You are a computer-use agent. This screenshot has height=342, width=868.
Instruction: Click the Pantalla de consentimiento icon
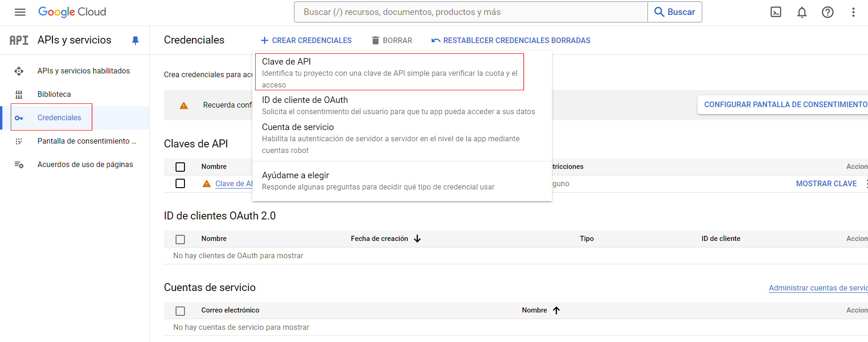[19, 141]
